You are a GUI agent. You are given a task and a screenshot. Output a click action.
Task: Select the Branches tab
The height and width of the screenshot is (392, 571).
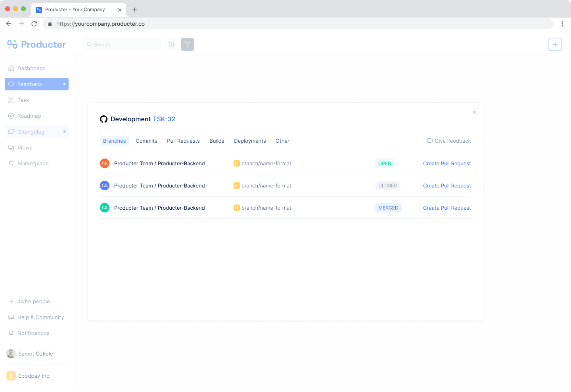115,141
